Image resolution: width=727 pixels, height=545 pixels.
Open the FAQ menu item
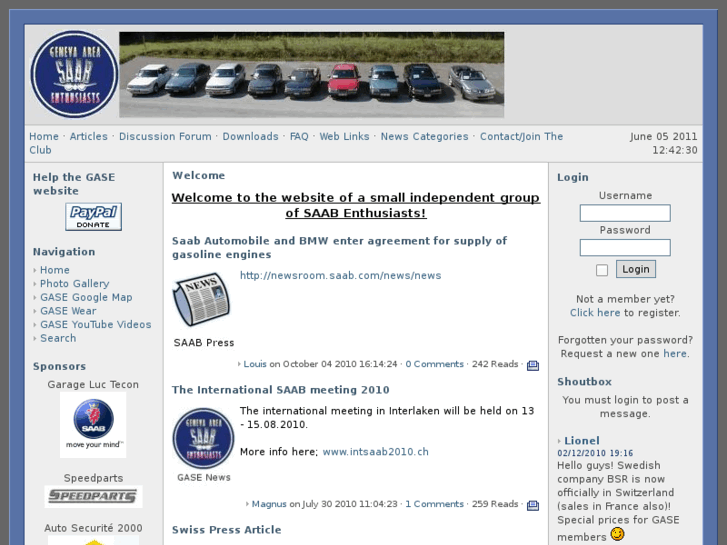[299, 136]
